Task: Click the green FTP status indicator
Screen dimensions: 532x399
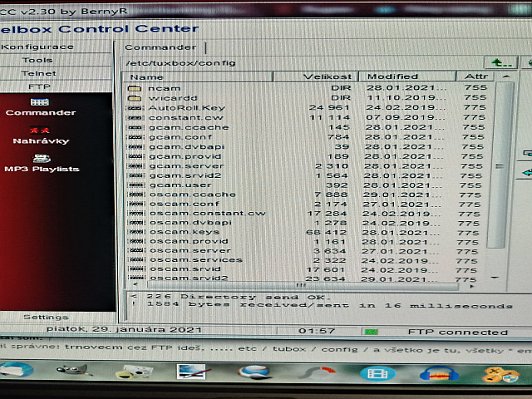Action: coord(371,332)
